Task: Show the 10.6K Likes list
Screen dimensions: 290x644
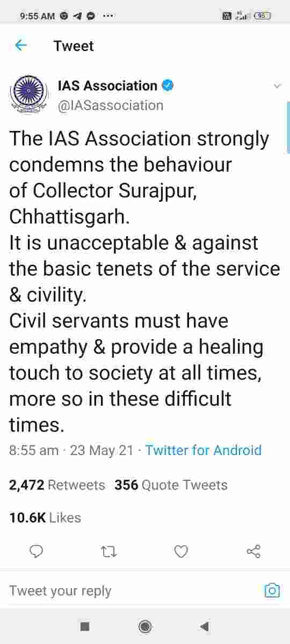Action: pos(45,518)
